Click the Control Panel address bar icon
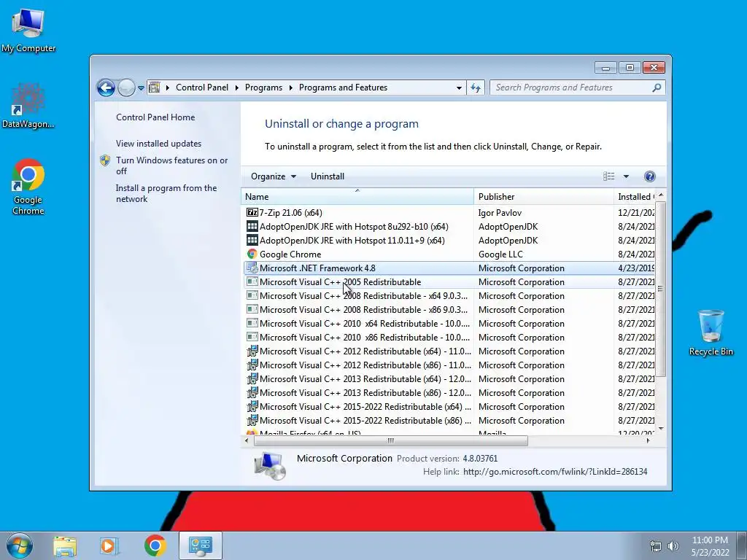747x560 pixels. [155, 87]
